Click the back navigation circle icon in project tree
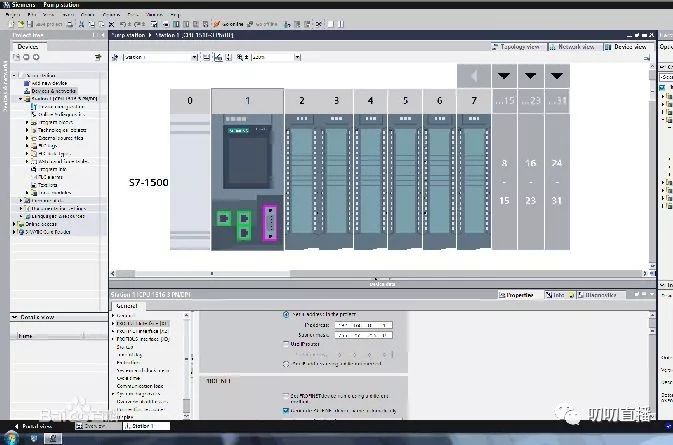 click(26, 57)
